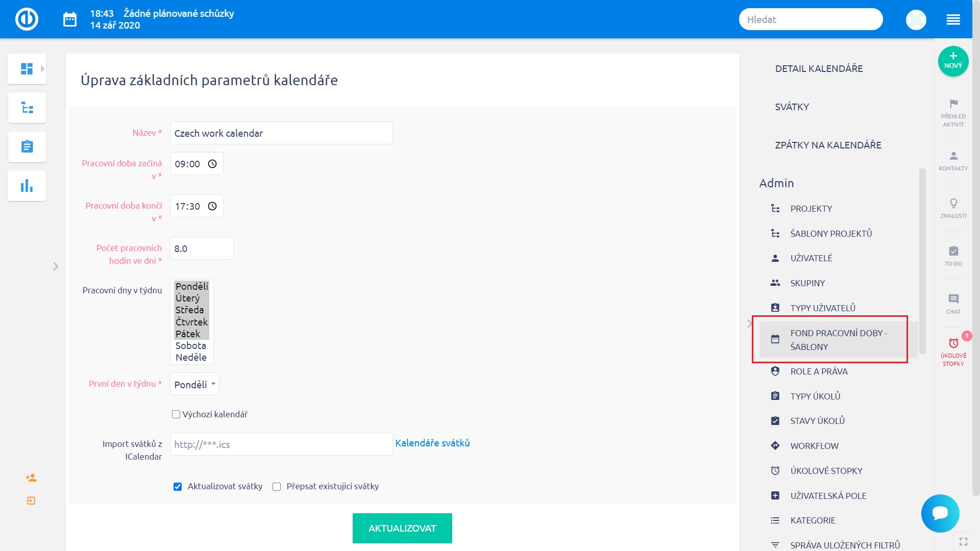Open Svátky menu item
The height and width of the screenshot is (551, 980).
click(792, 107)
